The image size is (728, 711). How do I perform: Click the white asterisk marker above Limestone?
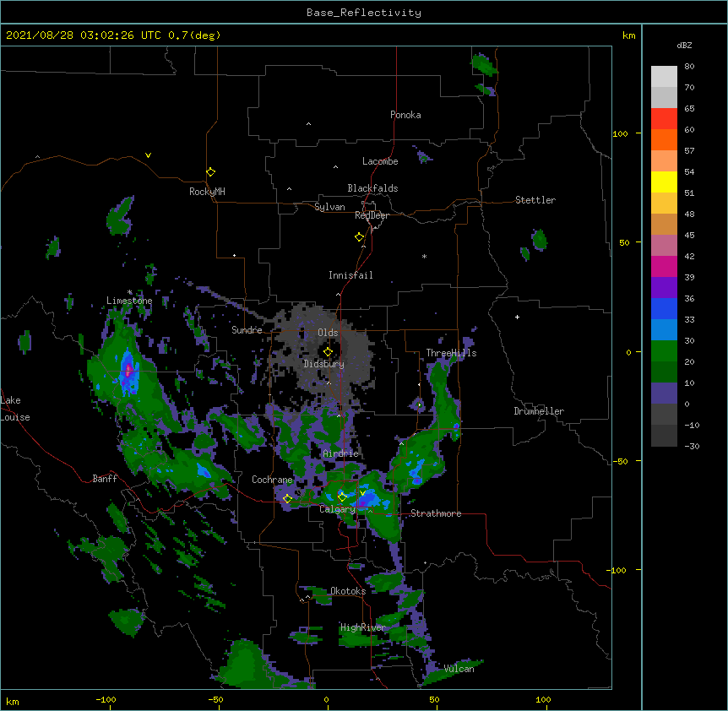click(x=129, y=292)
